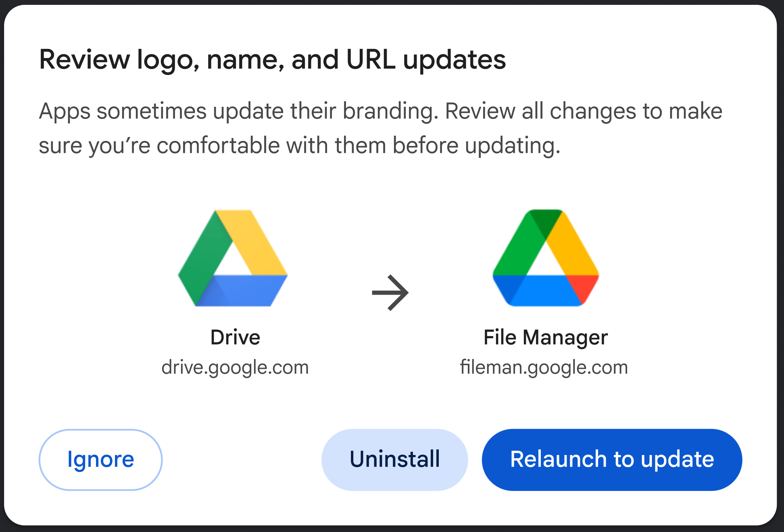Click the old Drive logo icon
This screenshot has height=532, width=784.
tap(233, 258)
